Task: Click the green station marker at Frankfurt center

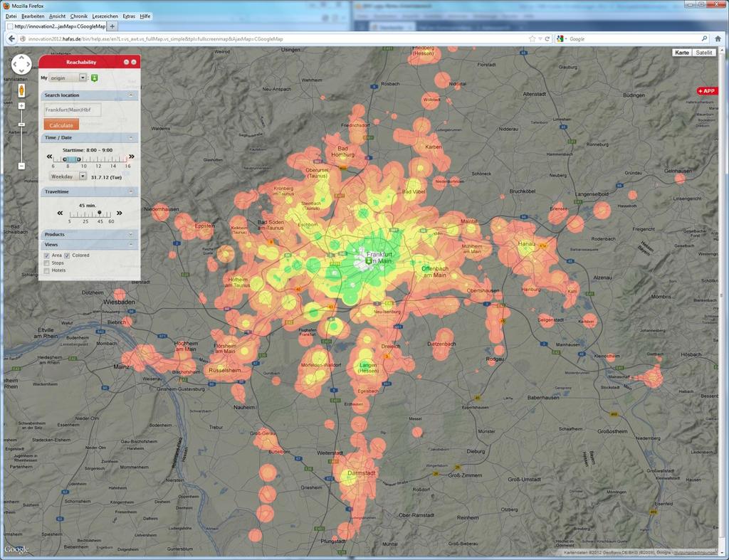Action: 369,261
